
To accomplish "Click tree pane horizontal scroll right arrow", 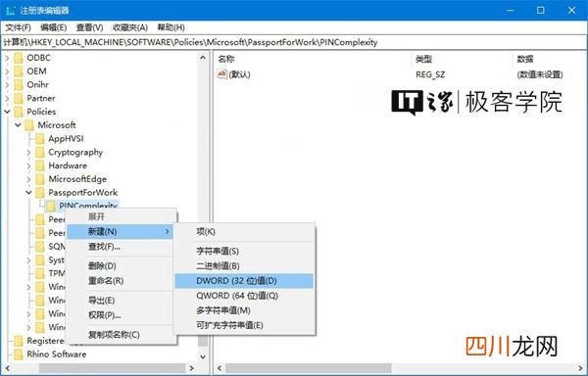I will [192, 368].
